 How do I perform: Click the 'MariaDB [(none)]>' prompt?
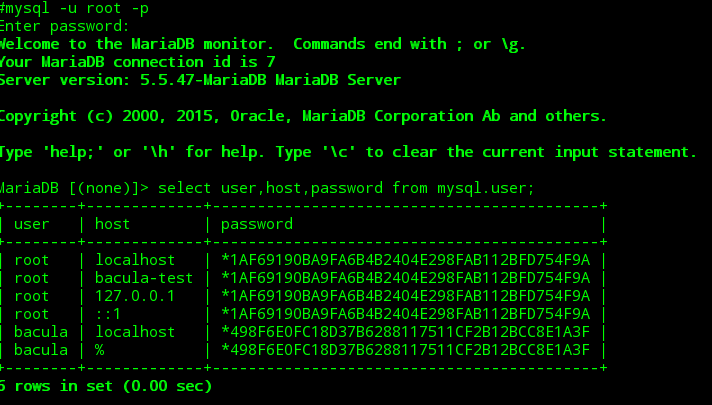click(x=74, y=188)
